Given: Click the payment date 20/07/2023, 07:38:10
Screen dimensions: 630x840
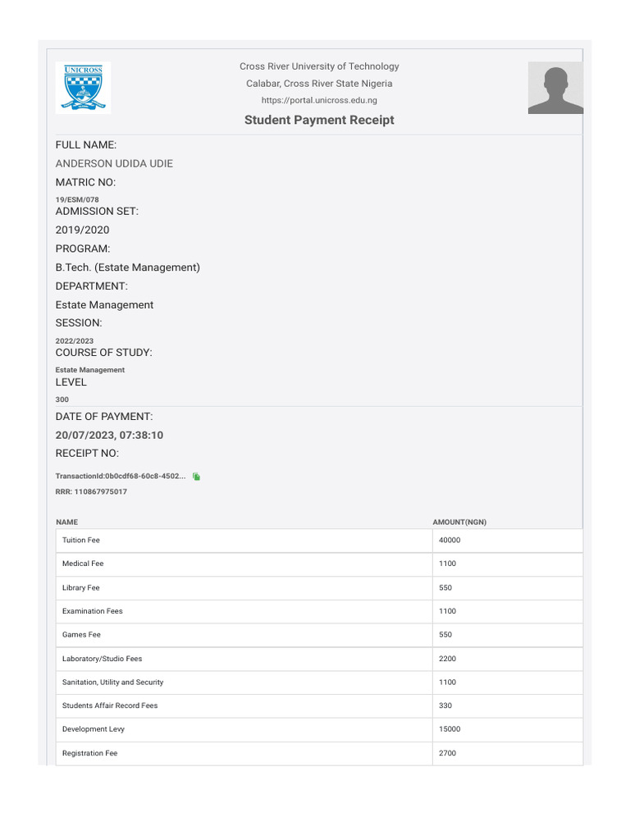Looking at the screenshot, I should point(109,435).
